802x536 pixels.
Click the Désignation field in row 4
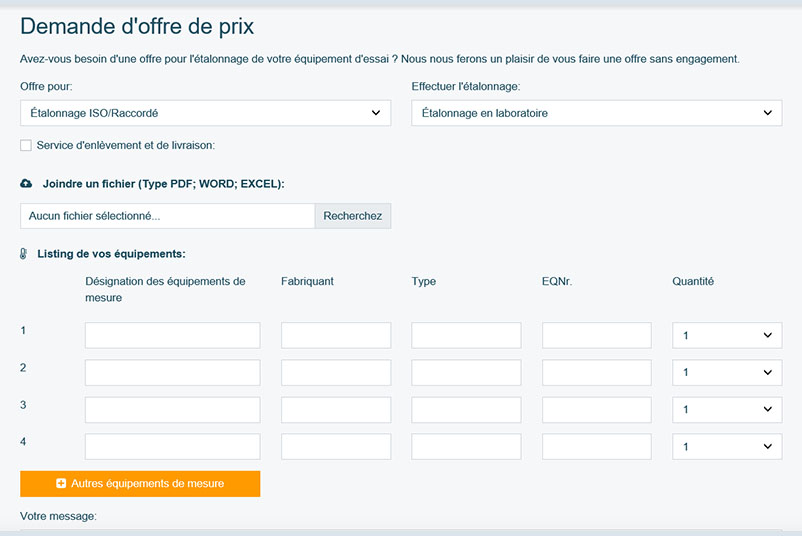coord(173,446)
